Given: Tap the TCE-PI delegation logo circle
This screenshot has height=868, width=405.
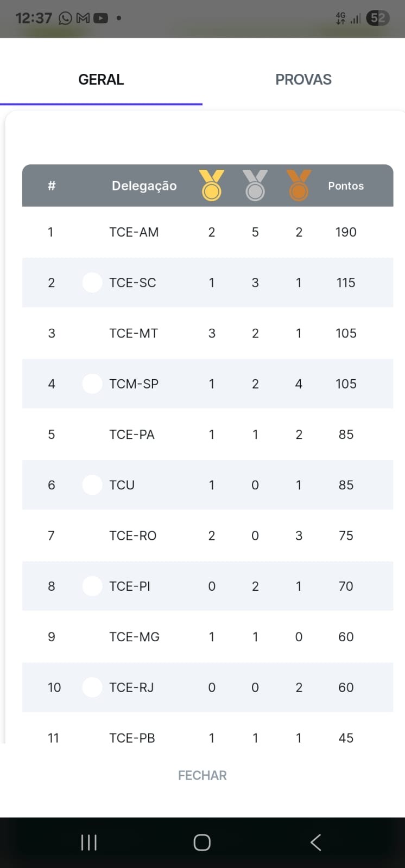Looking at the screenshot, I should point(92,586).
